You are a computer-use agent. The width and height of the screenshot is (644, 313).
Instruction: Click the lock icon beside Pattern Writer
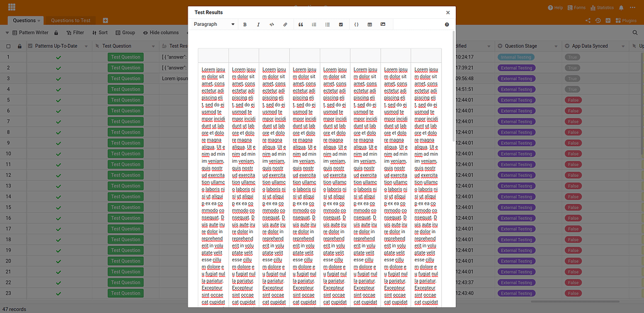(x=56, y=33)
